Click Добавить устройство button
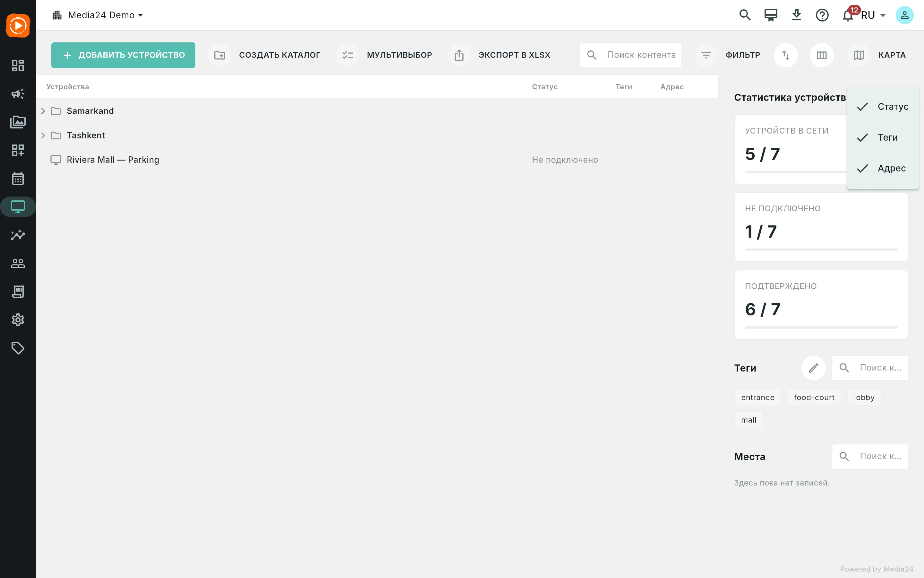Viewport: 924px width, 578px height. coord(123,55)
